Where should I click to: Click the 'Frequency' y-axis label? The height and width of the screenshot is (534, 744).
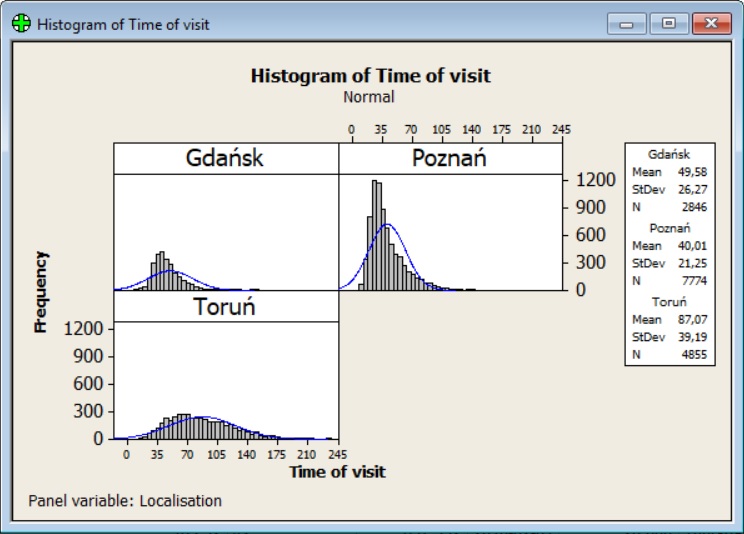(41, 291)
